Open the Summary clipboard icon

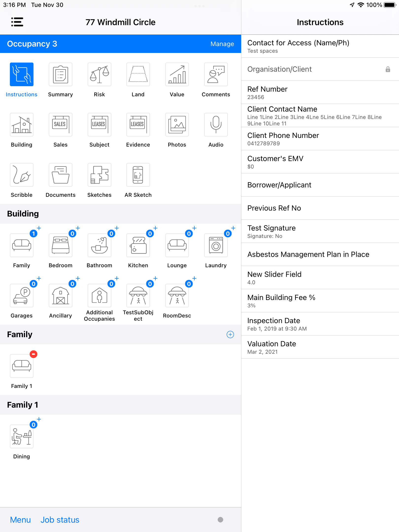tap(61, 74)
